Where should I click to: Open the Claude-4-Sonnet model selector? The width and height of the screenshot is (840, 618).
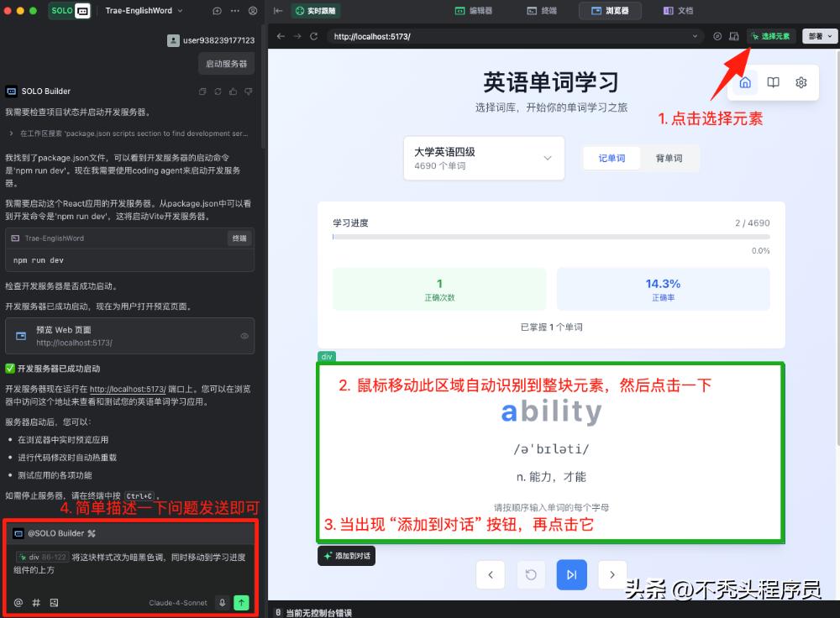pos(179,602)
